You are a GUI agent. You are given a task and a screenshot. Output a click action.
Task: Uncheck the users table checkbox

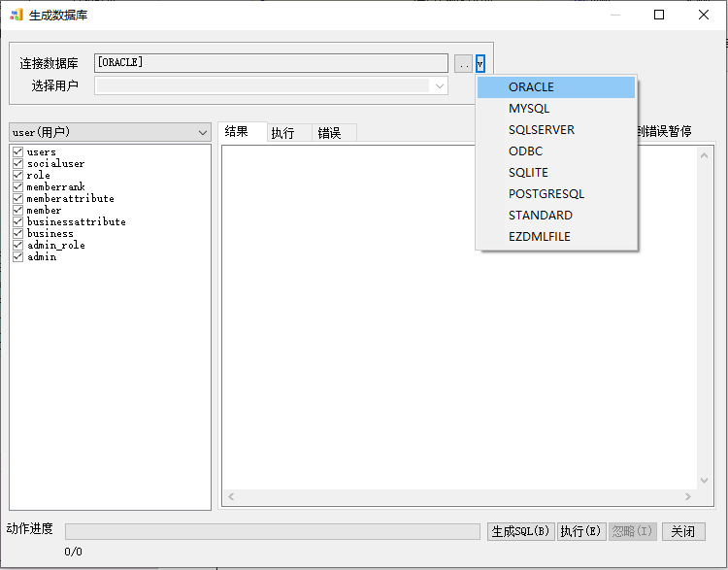click(x=18, y=151)
